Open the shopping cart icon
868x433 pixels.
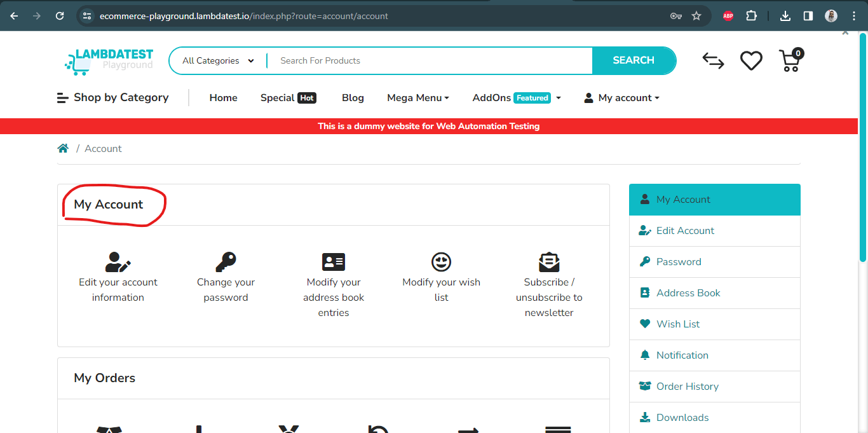pyautogui.click(x=790, y=61)
